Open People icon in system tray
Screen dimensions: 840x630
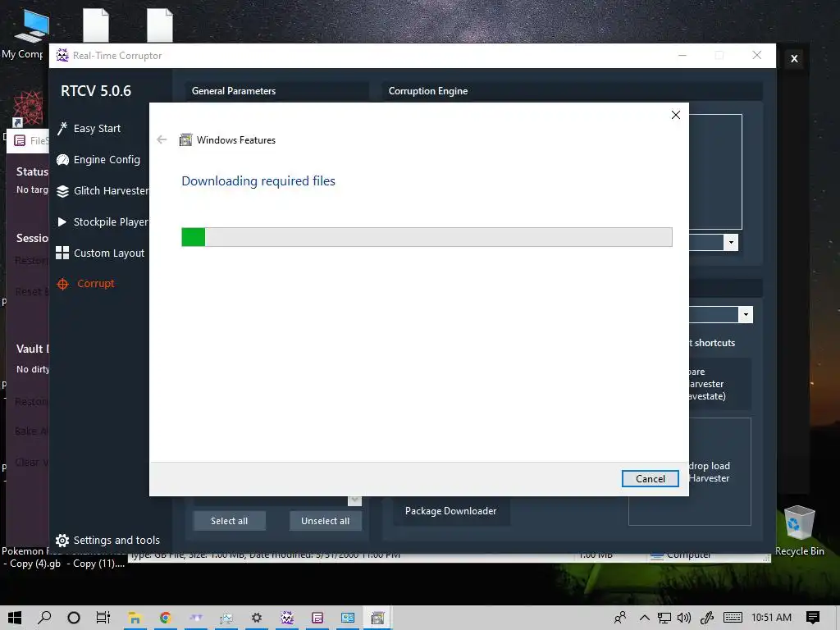point(620,618)
